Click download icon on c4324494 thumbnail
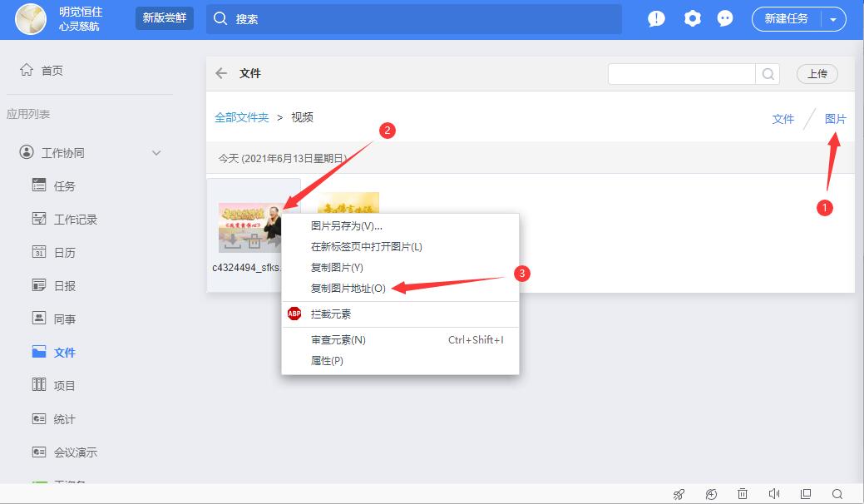 [x=232, y=240]
